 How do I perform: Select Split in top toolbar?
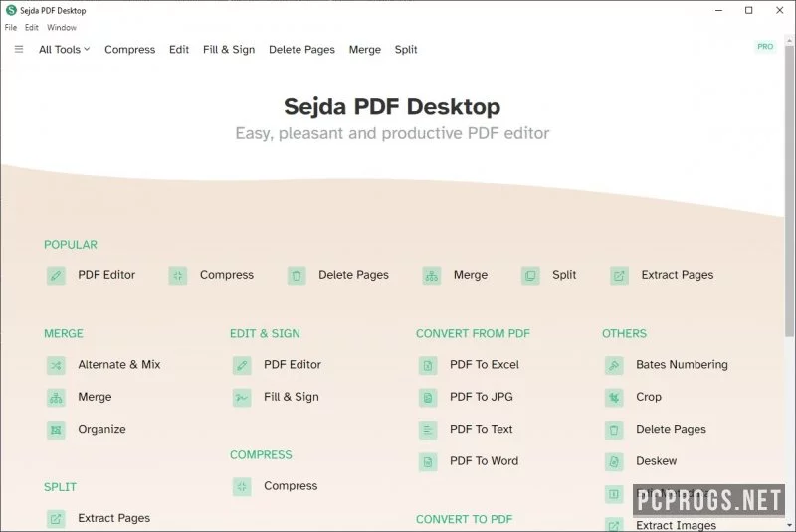click(406, 49)
